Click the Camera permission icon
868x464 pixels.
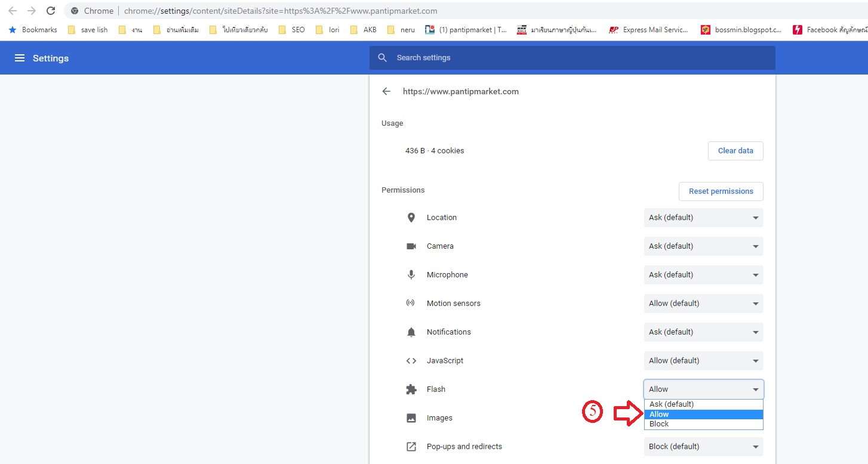click(x=411, y=246)
